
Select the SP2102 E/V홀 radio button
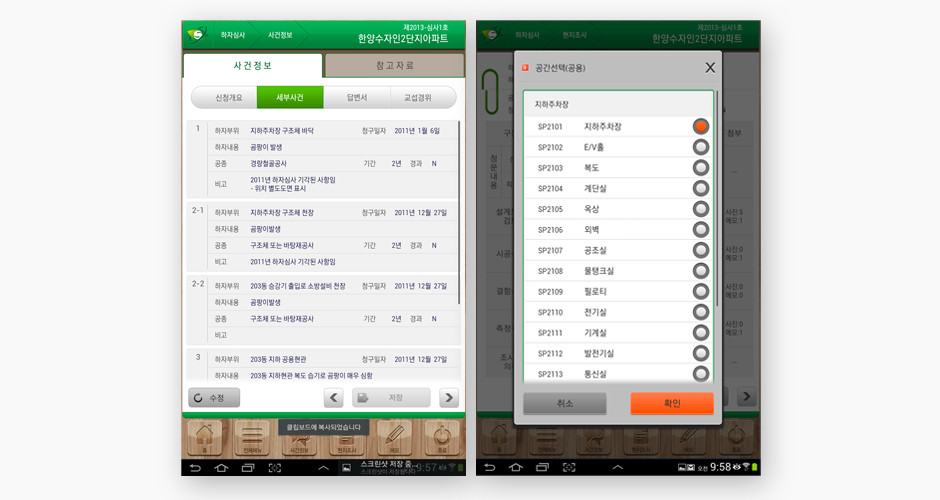pyautogui.click(x=701, y=147)
